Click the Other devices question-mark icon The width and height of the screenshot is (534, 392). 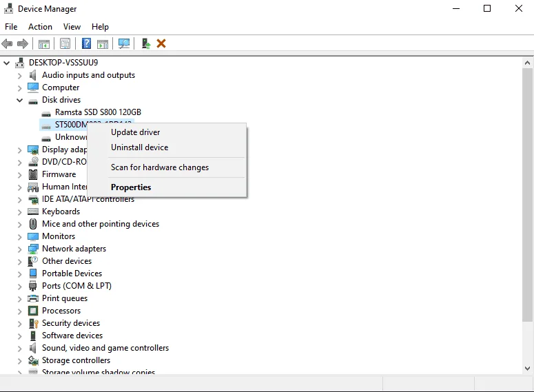click(33, 261)
